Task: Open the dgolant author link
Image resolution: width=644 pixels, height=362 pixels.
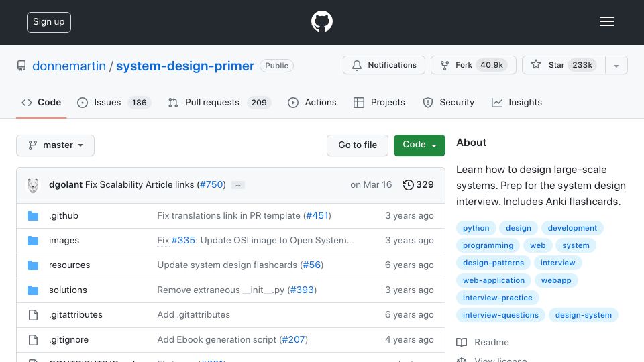Action: pos(66,185)
